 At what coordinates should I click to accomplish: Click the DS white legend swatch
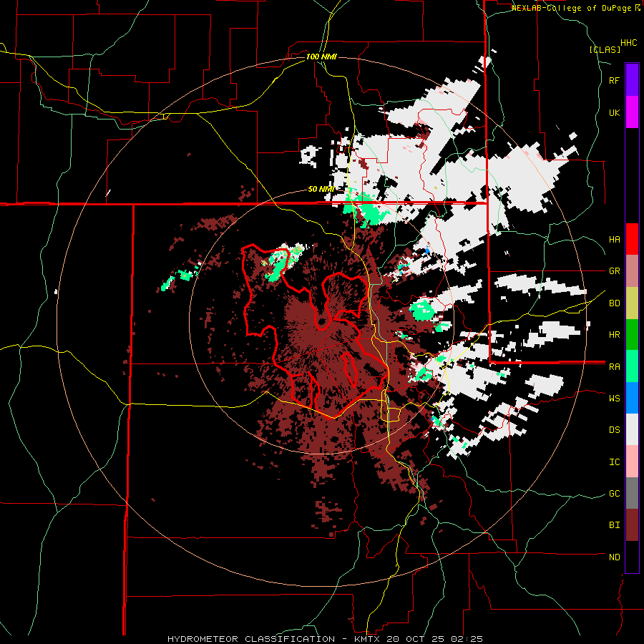pos(632,429)
